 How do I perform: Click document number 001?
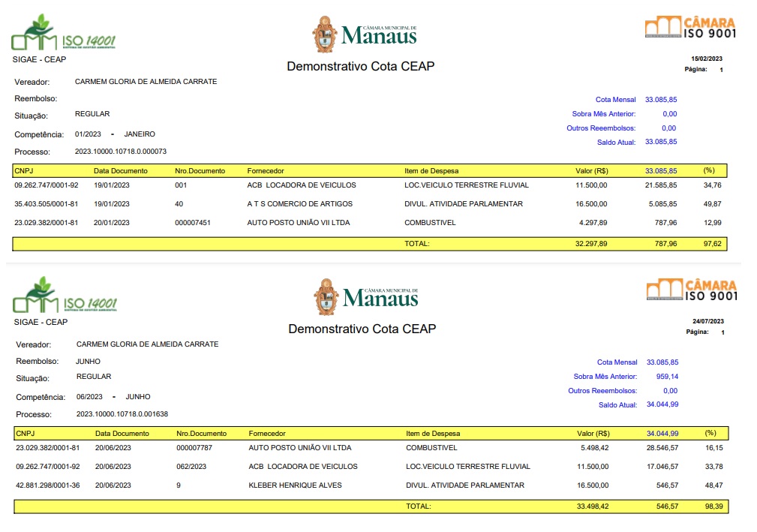(181, 185)
